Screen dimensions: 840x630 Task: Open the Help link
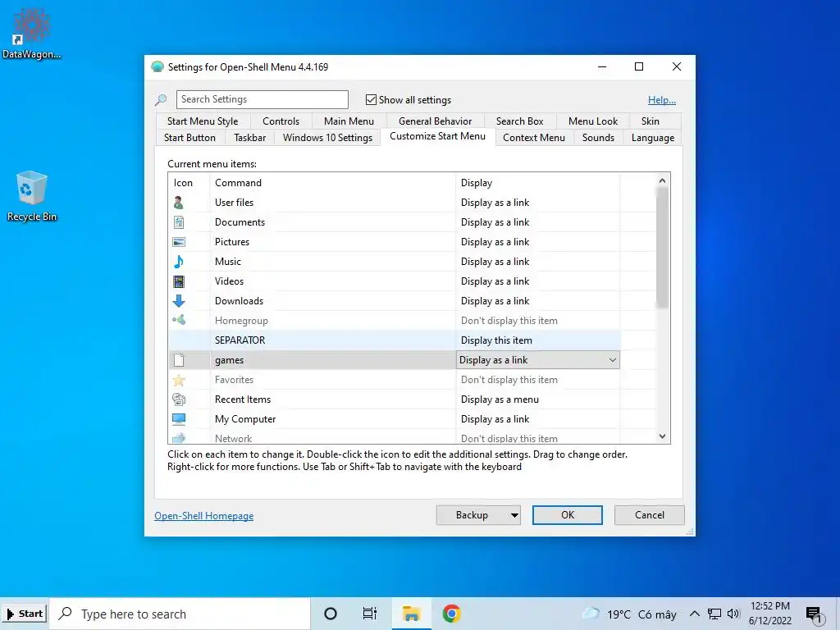pos(662,99)
